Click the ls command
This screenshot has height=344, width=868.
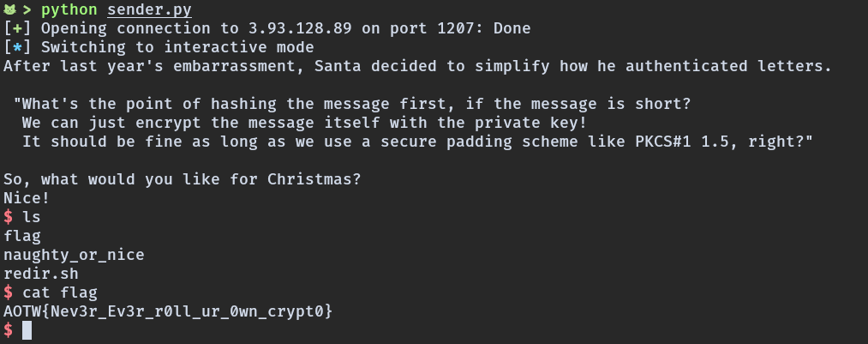click(32, 216)
